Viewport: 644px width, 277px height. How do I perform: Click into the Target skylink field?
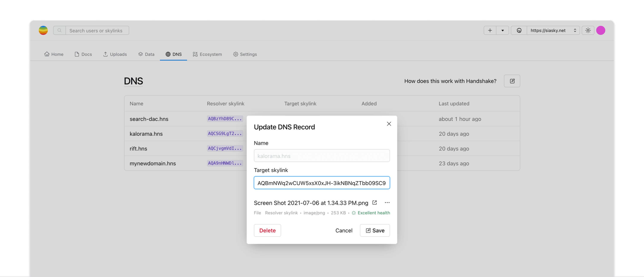coord(322,183)
